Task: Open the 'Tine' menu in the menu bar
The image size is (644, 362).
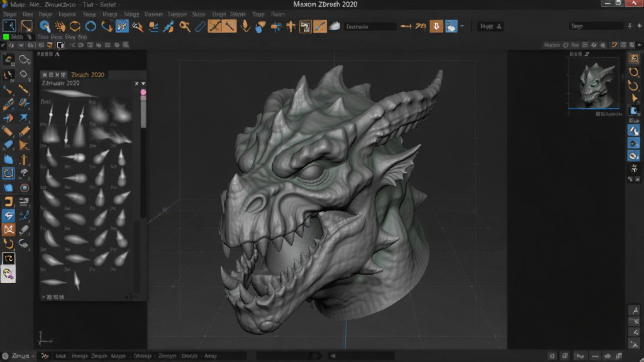Action: click(28, 14)
